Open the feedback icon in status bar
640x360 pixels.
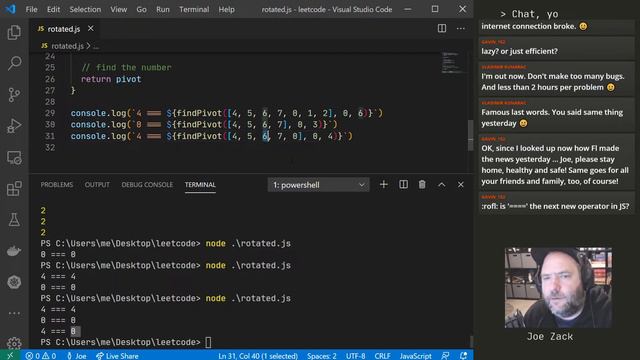(x=445, y=356)
